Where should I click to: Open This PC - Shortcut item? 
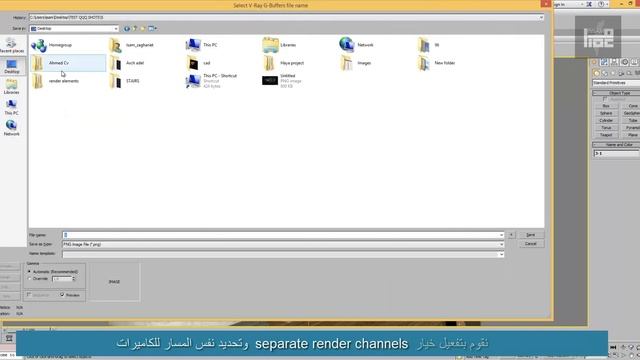click(211, 81)
